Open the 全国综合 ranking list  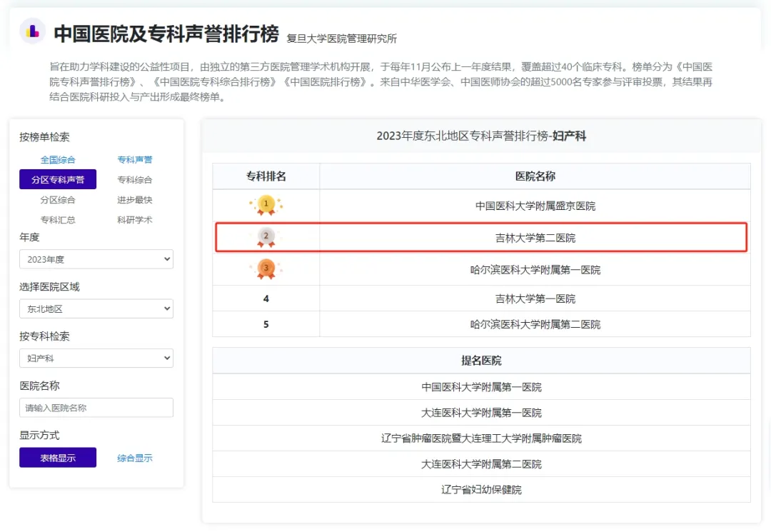[x=58, y=160]
